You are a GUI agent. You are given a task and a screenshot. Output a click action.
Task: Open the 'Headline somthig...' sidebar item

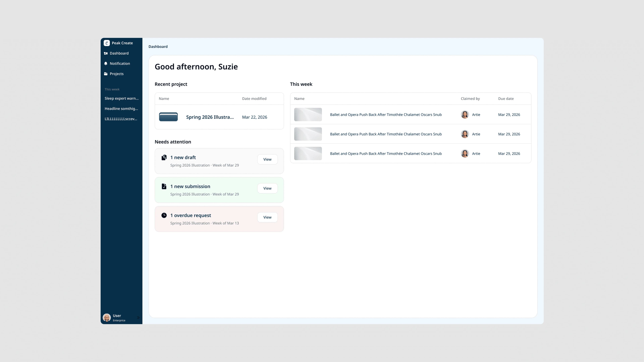[x=121, y=109]
